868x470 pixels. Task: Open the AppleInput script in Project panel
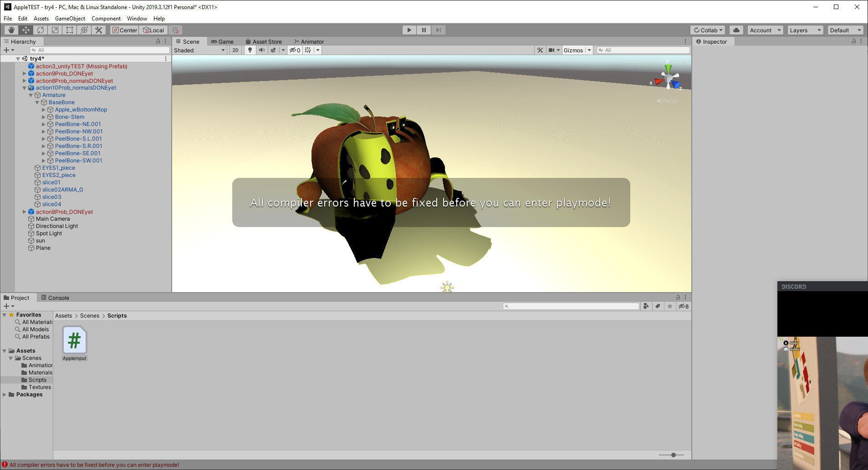[74, 340]
